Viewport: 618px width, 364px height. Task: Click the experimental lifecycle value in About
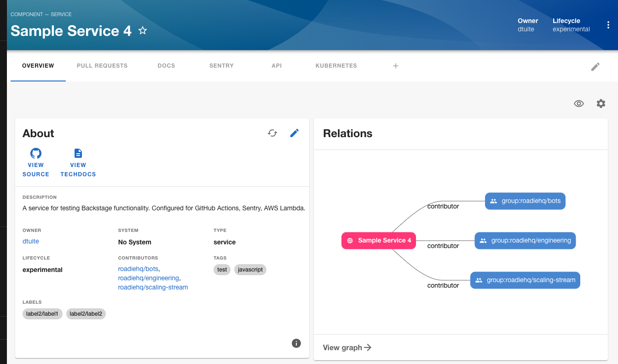point(42,270)
